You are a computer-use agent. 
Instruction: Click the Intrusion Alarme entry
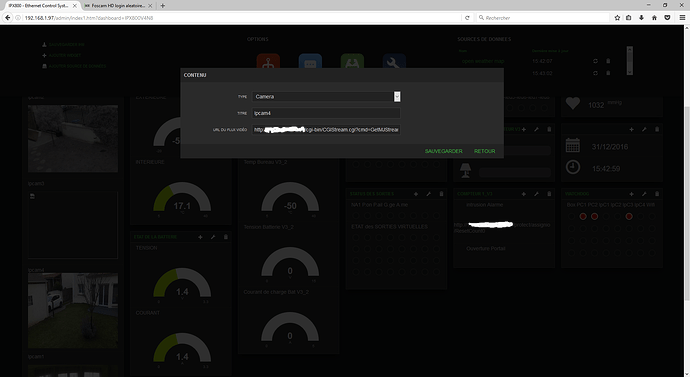[x=484, y=205]
